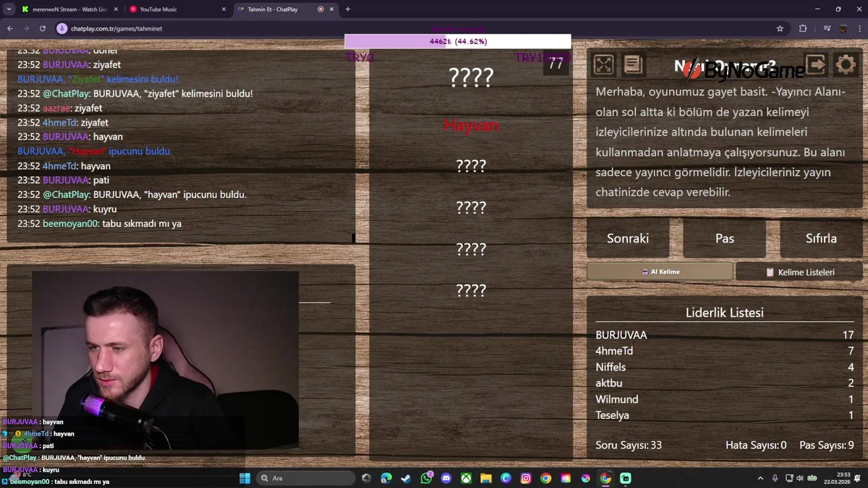Click the Liderlik Listesi heading
This screenshot has width=868, height=488.
[x=724, y=312]
